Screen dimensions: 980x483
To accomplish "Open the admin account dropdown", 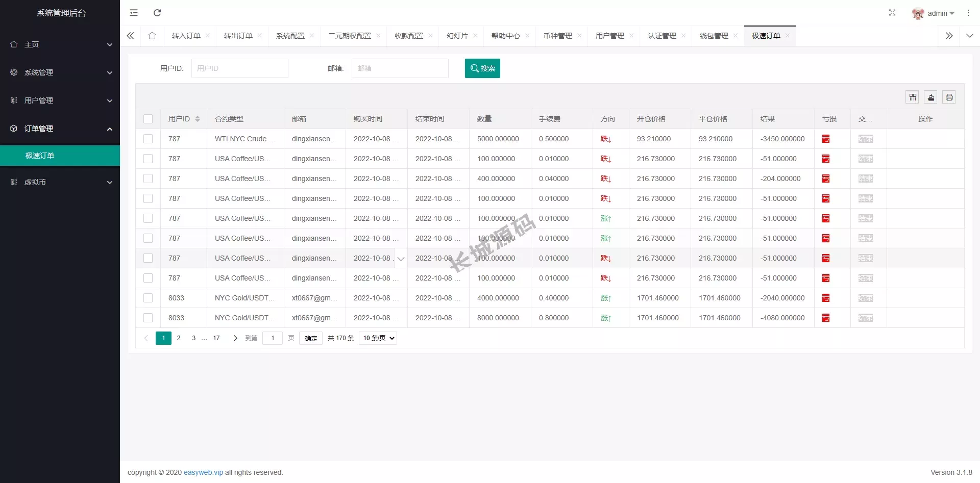I will [x=941, y=13].
